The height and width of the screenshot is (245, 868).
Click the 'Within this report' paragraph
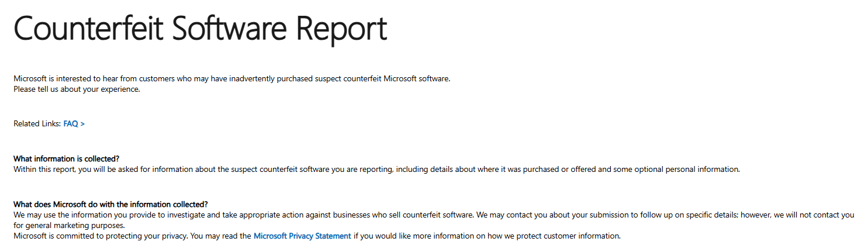point(376,170)
